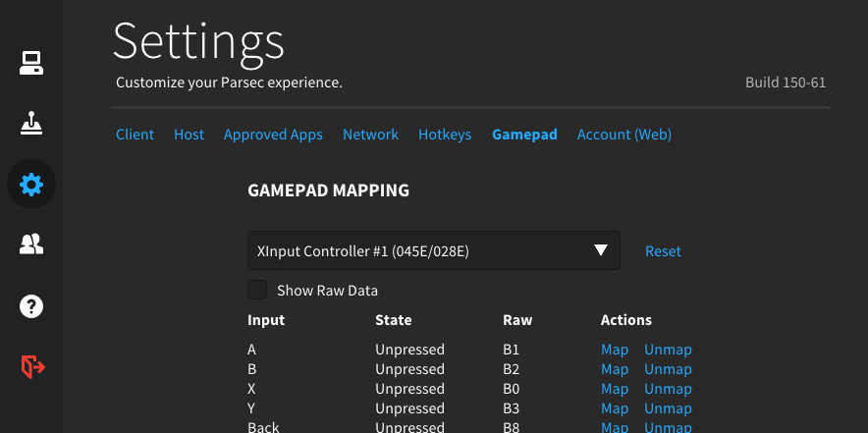Click Map for the A input
Viewport: 868px width, 433px height.
pyautogui.click(x=614, y=350)
